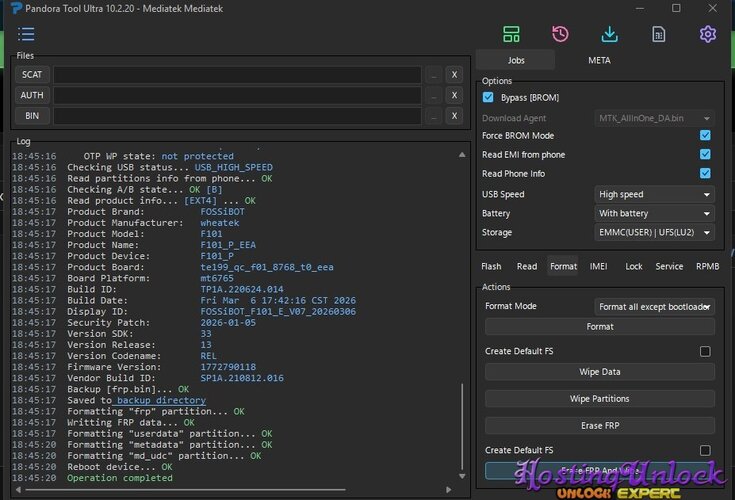Select the Service tab
This screenshot has width=735, height=500.
669,266
